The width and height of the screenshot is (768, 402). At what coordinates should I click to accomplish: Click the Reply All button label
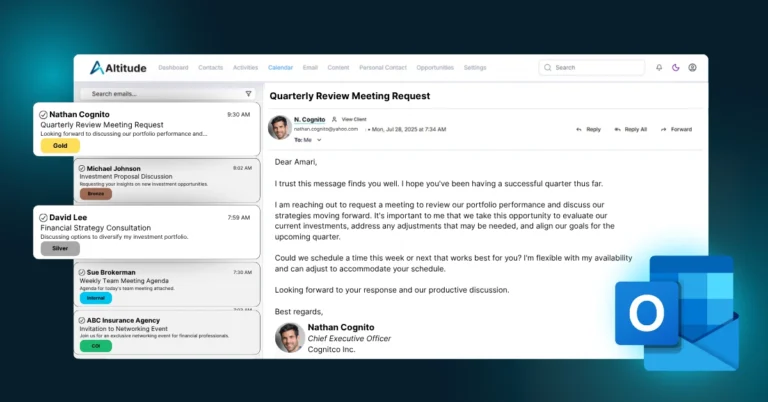pyautogui.click(x=636, y=129)
